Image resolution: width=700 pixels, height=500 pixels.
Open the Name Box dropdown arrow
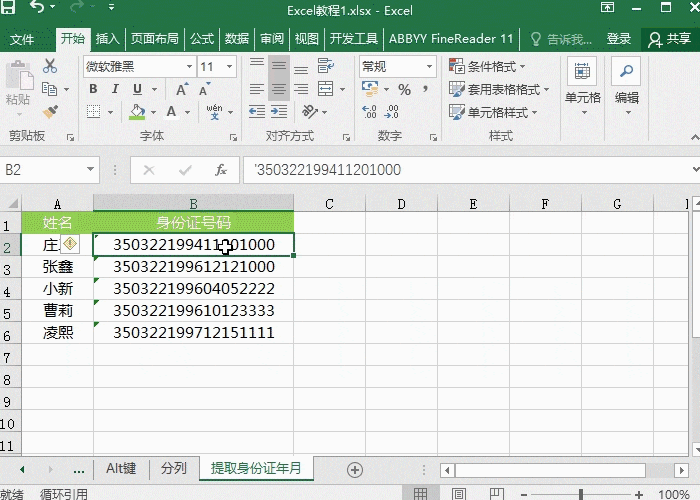point(90,170)
